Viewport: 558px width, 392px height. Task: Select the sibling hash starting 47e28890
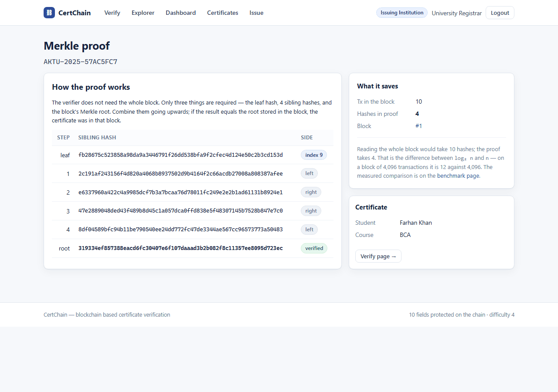click(180, 211)
